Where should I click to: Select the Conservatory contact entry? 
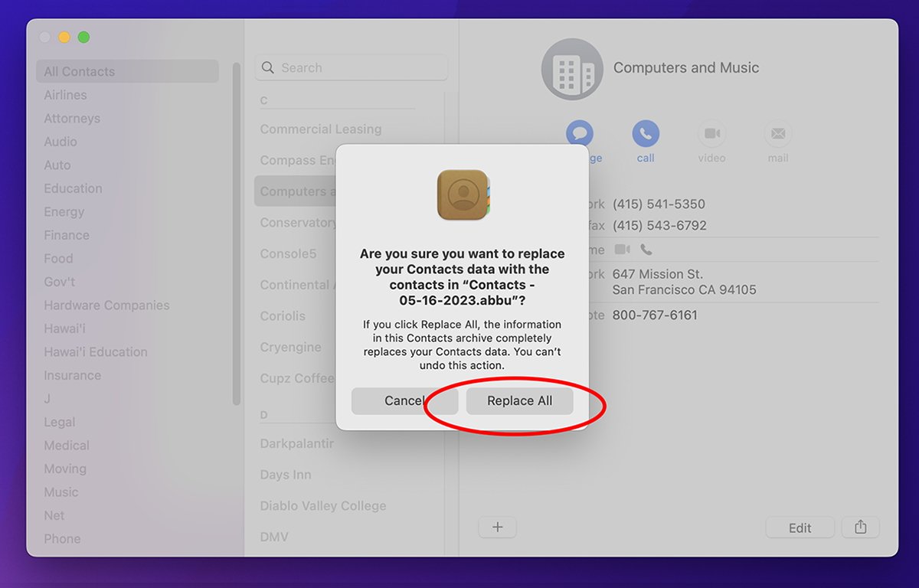point(298,223)
